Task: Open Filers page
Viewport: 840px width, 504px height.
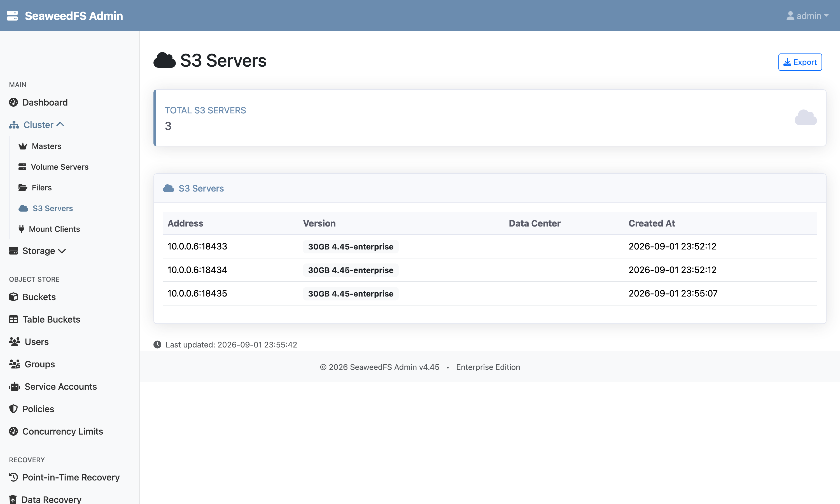Action: [42, 188]
